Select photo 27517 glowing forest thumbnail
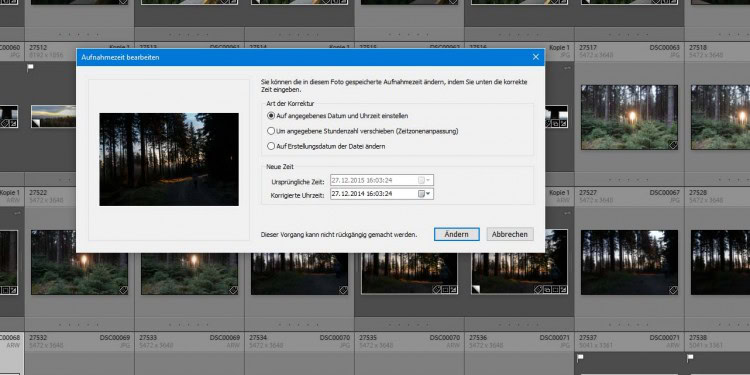 pos(629,117)
